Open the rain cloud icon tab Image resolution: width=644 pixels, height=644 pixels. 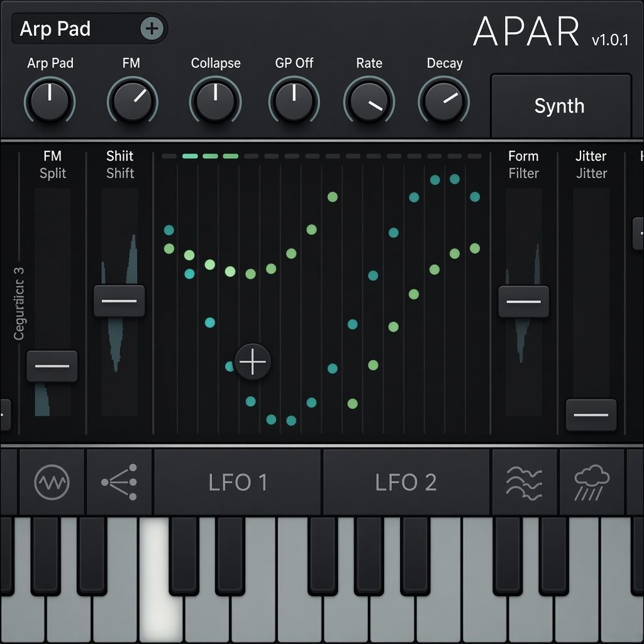(591, 482)
